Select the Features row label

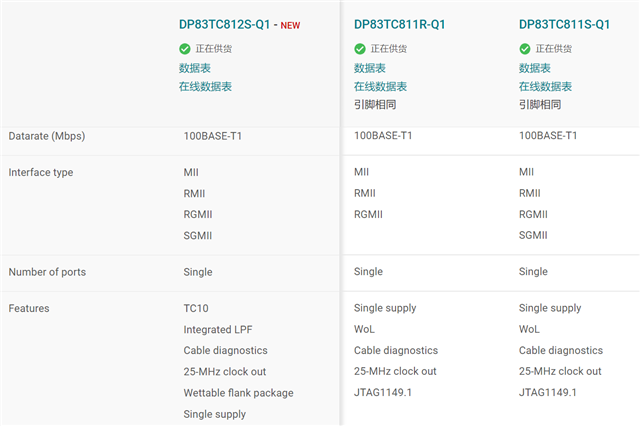click(x=29, y=309)
